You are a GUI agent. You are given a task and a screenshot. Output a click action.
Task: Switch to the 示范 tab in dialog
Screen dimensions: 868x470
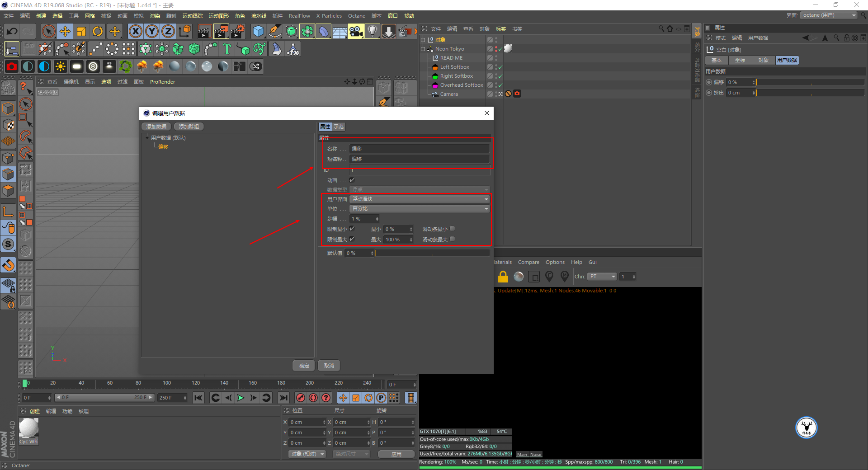point(339,127)
